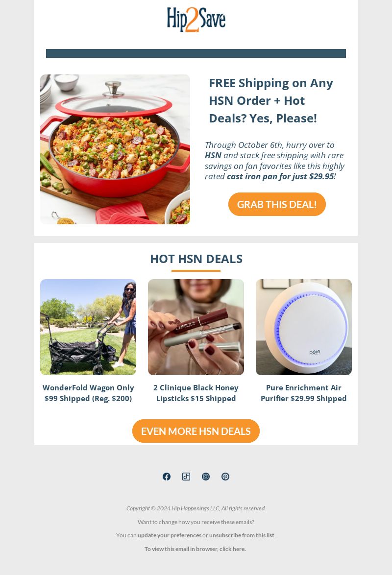Open Pure Enrichment Air Purifier title
392x575 pixels.
pos(303,393)
